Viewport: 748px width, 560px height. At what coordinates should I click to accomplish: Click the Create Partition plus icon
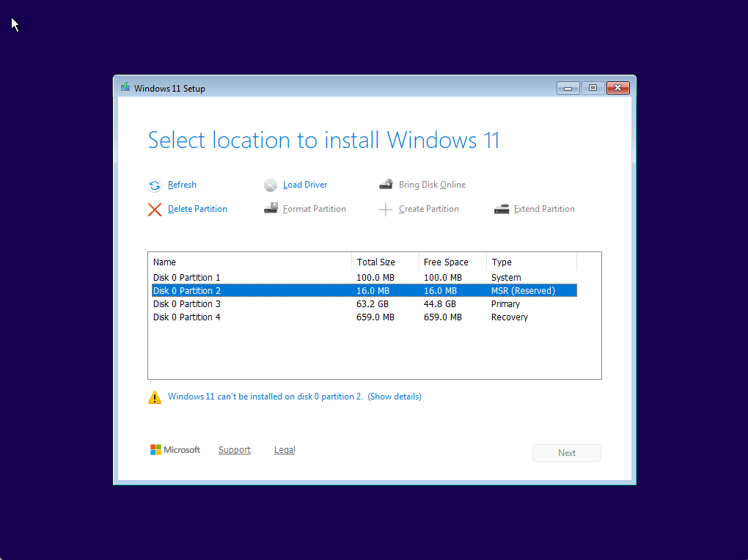coord(386,210)
